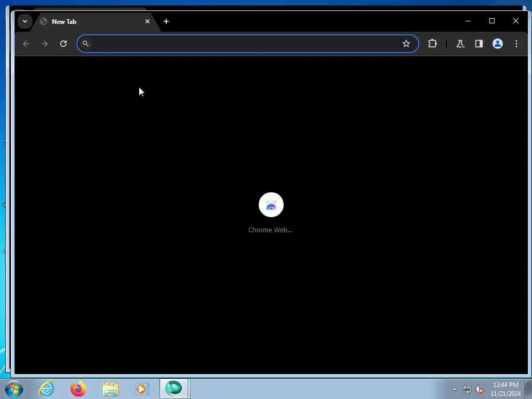Launch Firefox from the taskbar
Screen dimensions: 532x399
pos(78,389)
